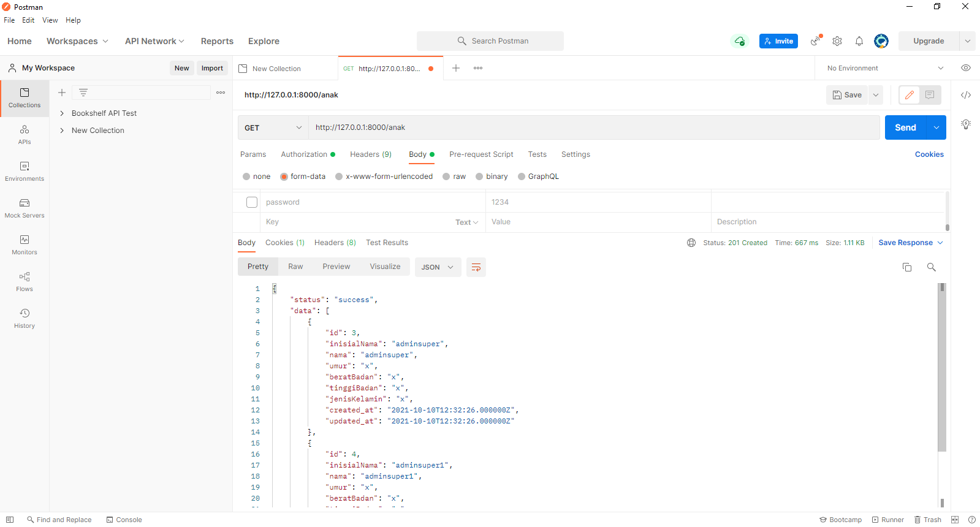This screenshot has width=980, height=527.
Task: Click the environment quick look eye icon
Action: click(x=966, y=68)
